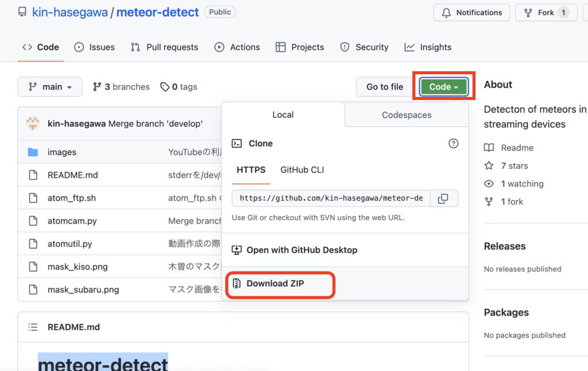Toggle the green Code dropdown button
This screenshot has height=371, width=588.
pyautogui.click(x=444, y=87)
